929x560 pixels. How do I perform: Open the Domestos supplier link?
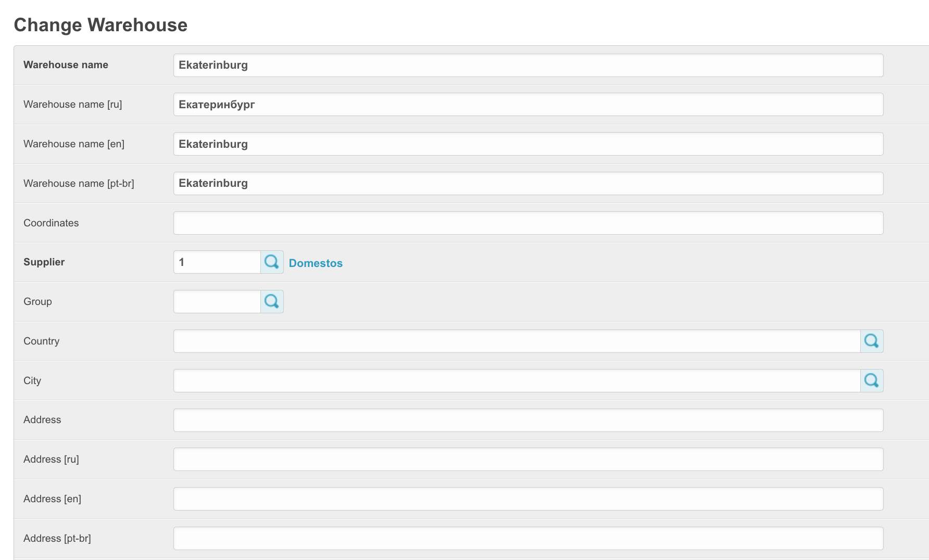pyautogui.click(x=316, y=263)
